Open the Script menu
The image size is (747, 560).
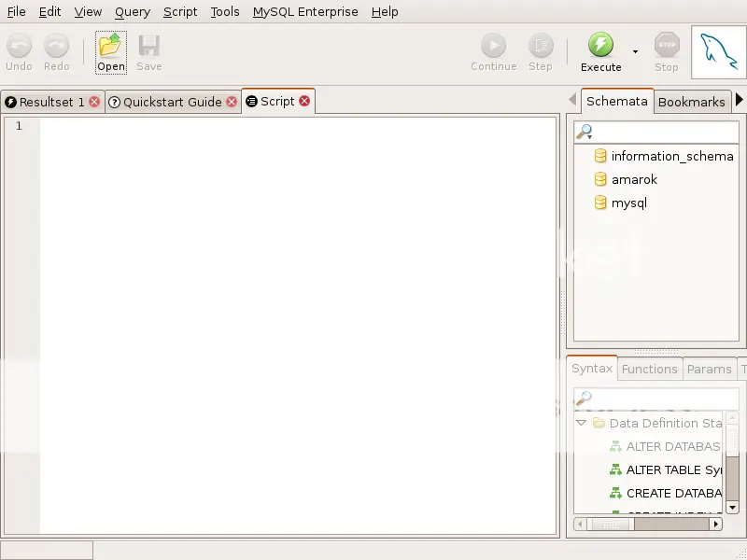[x=180, y=11]
